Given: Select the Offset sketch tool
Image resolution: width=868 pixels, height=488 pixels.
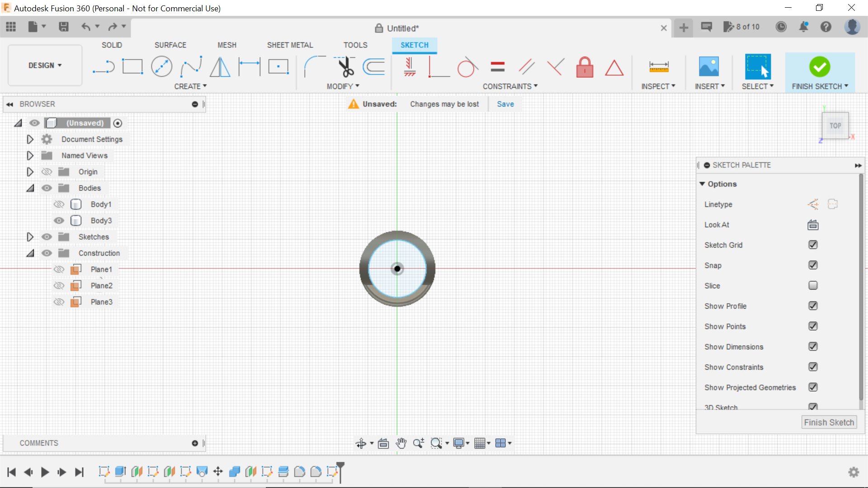Looking at the screenshot, I should 373,66.
